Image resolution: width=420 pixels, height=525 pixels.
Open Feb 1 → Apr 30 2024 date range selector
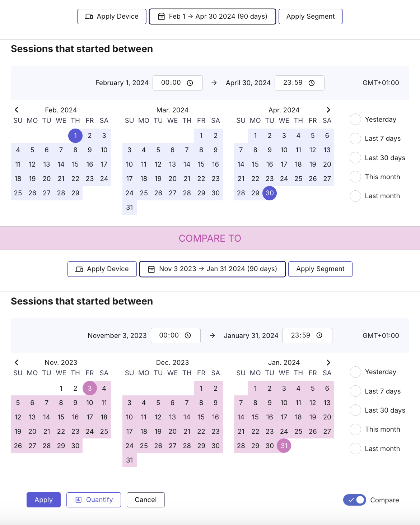(x=213, y=17)
